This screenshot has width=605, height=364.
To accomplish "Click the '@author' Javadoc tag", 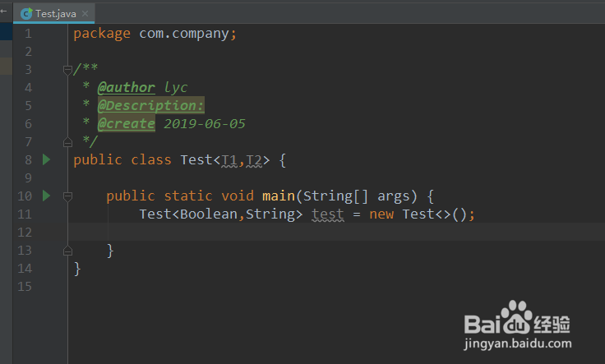I will [x=126, y=88].
